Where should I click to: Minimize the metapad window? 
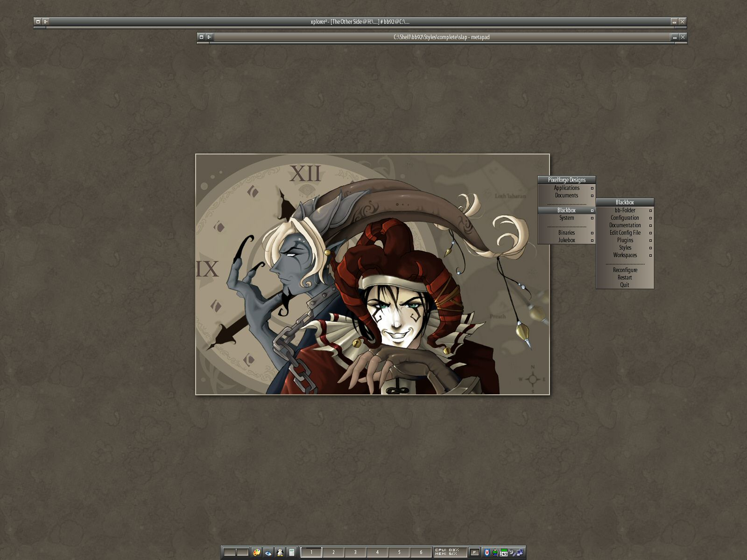click(x=675, y=37)
